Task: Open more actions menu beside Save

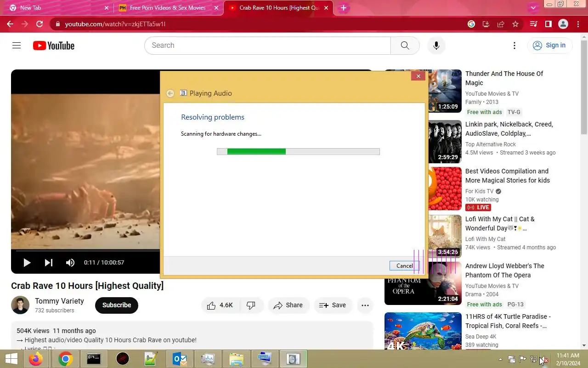Action: click(365, 305)
